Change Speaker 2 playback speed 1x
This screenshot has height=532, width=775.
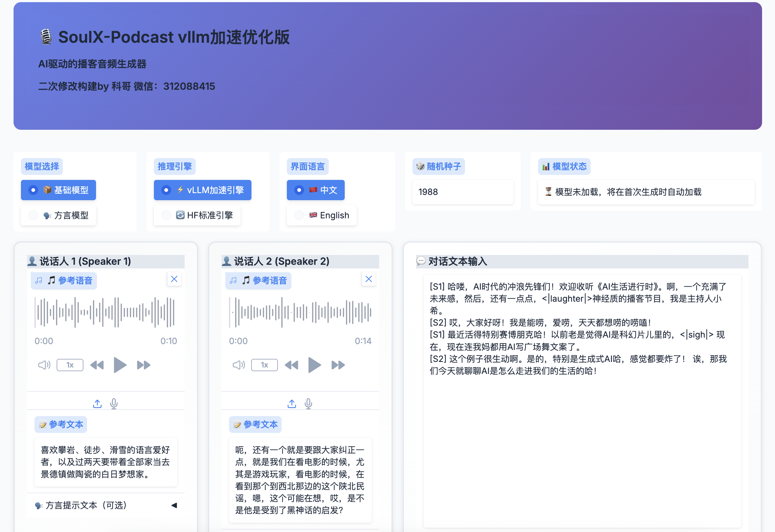[264, 365]
